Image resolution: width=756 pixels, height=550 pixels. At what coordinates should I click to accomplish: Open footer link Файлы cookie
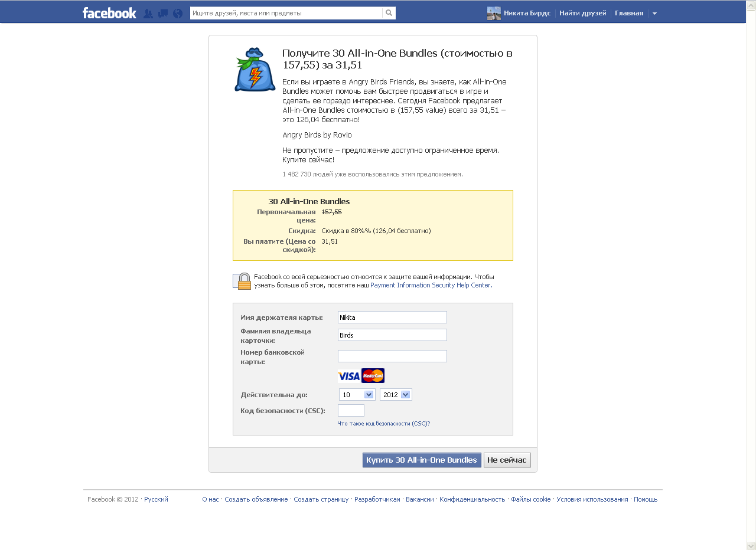(531, 499)
